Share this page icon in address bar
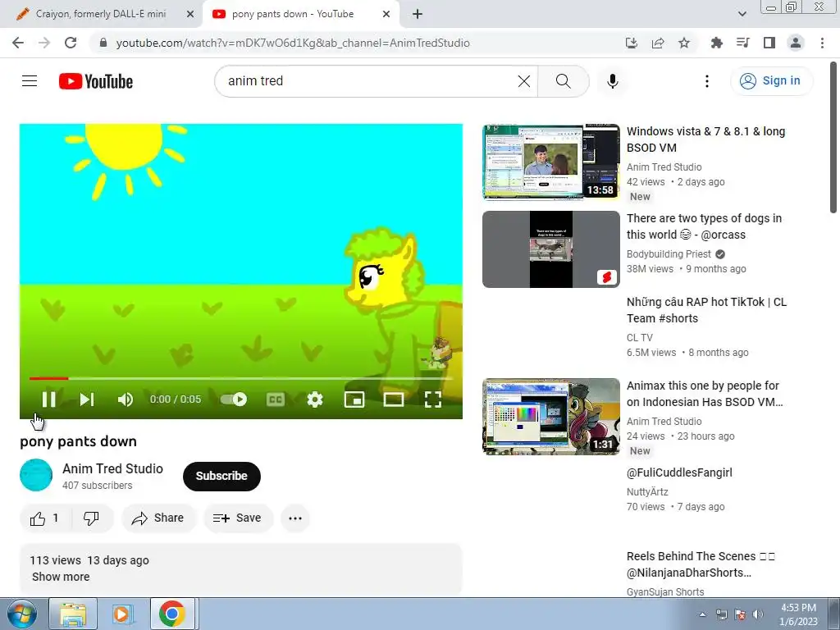 pos(658,43)
